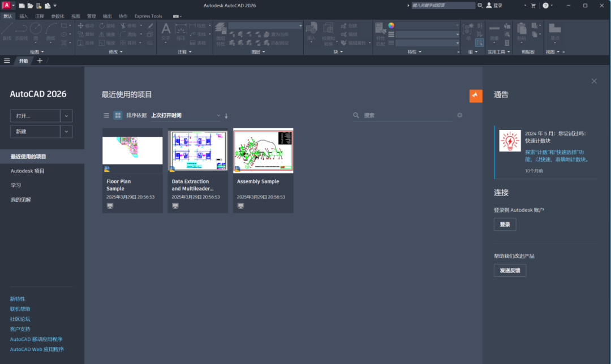Click the Copy (复制) tool
Viewport: 611px width, 364px height.
click(86, 34)
